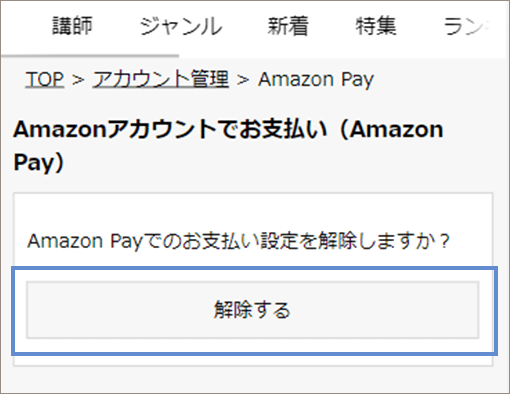Screen dimensions: 510x394
Task: Click the empty card area below 解除する
Action: point(253,360)
